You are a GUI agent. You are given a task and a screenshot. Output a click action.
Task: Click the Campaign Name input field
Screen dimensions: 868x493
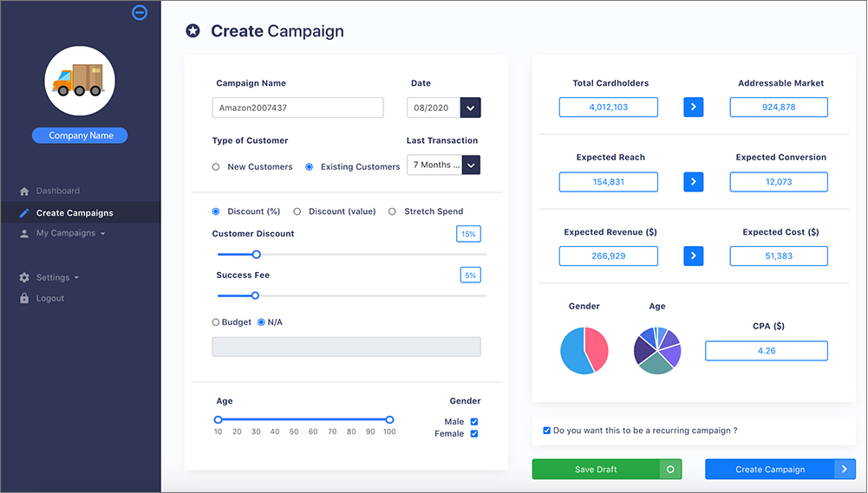pos(297,107)
